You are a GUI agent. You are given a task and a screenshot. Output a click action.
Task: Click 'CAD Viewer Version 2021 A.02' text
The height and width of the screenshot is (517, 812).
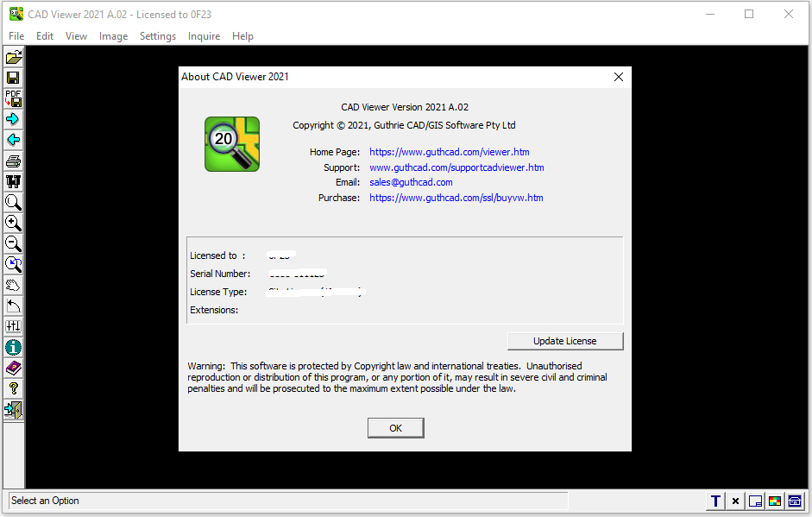(x=405, y=107)
